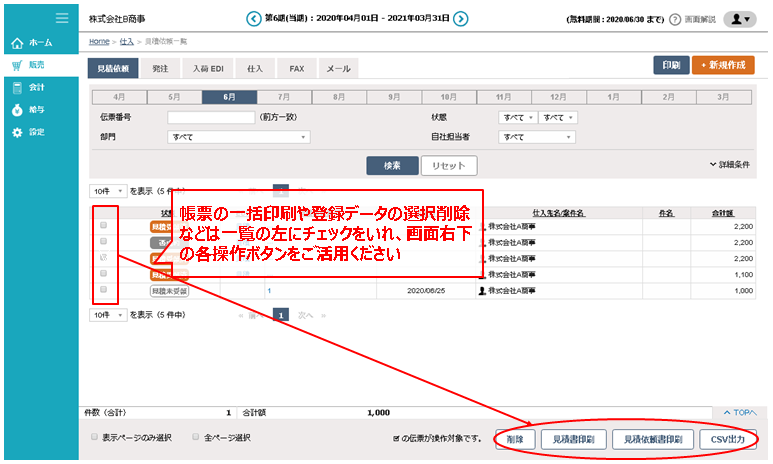The height and width of the screenshot is (464, 773).
Task: Open 会計 accounting from the sidebar
Action: [x=17, y=88]
